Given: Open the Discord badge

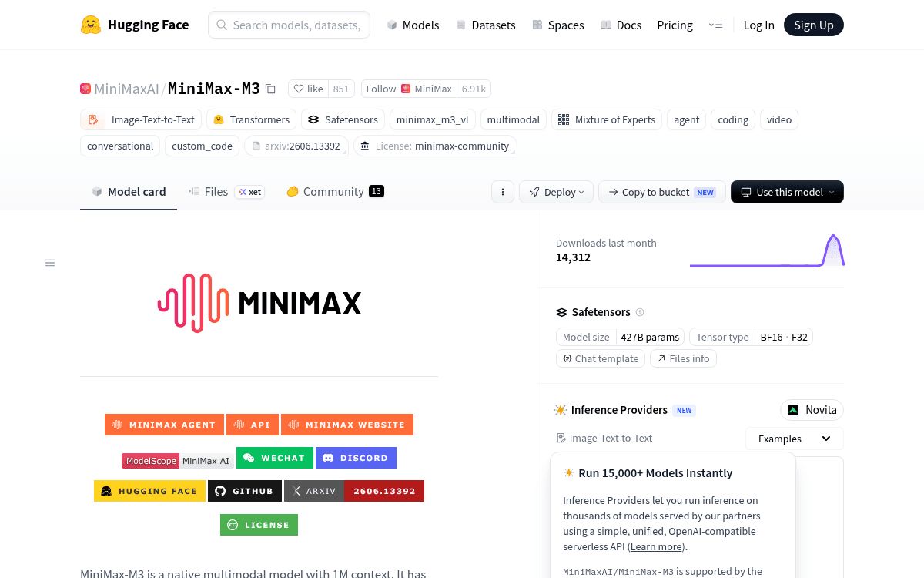Looking at the screenshot, I should (356, 458).
